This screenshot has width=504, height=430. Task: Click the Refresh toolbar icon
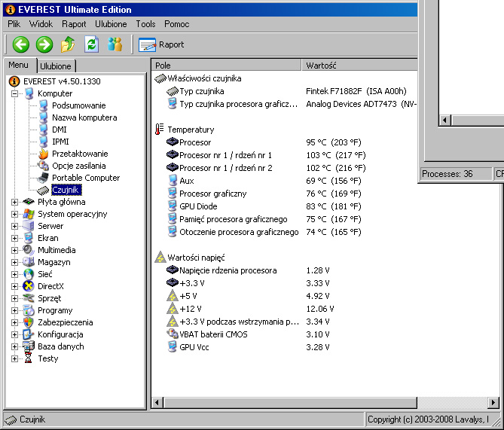pyautogui.click(x=92, y=44)
